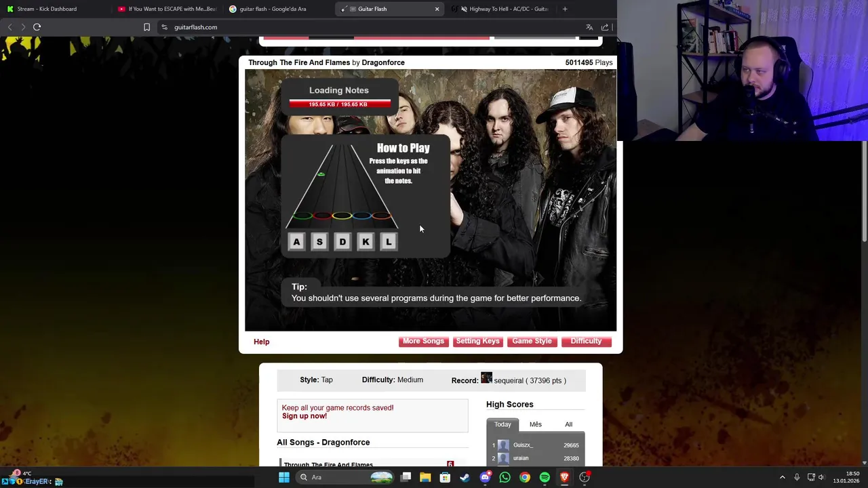868x488 pixels.
Task: Open sequeiral record holder avatar
Action: click(x=486, y=378)
